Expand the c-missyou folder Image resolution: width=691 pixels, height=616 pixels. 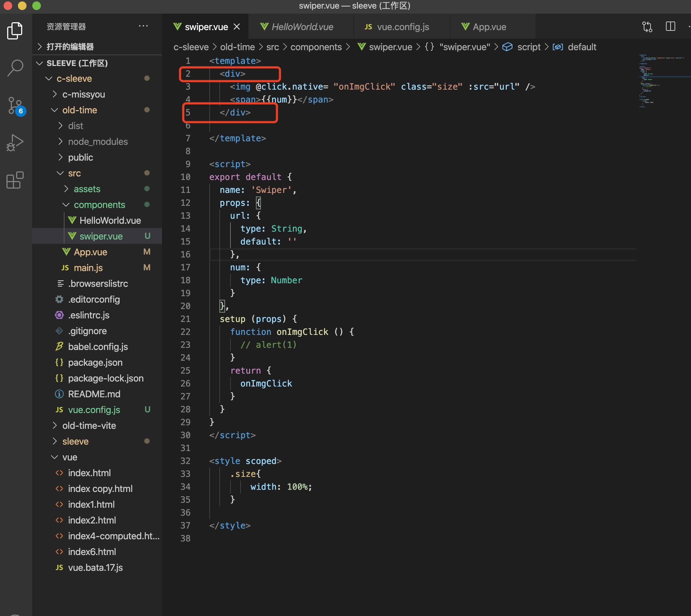[54, 94]
